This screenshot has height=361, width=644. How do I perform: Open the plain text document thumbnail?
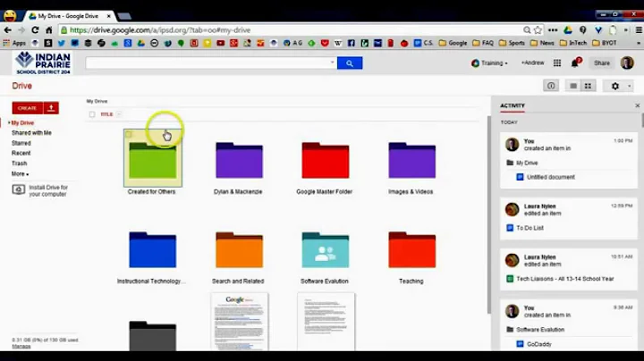326,322
